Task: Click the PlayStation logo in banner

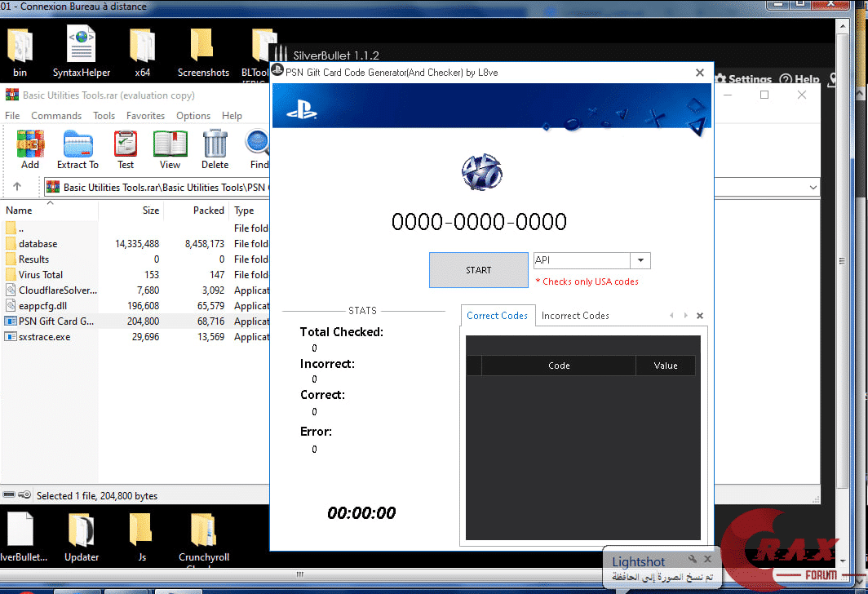Action: click(x=302, y=109)
